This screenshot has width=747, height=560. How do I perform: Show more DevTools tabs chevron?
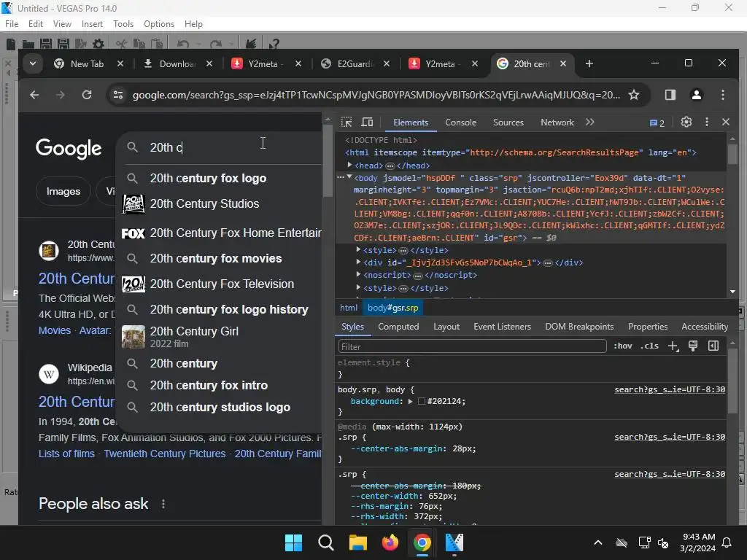[589, 122]
